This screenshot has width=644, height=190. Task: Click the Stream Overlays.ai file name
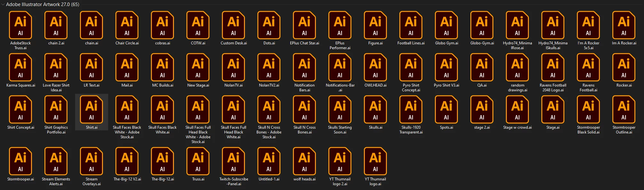click(x=91, y=181)
